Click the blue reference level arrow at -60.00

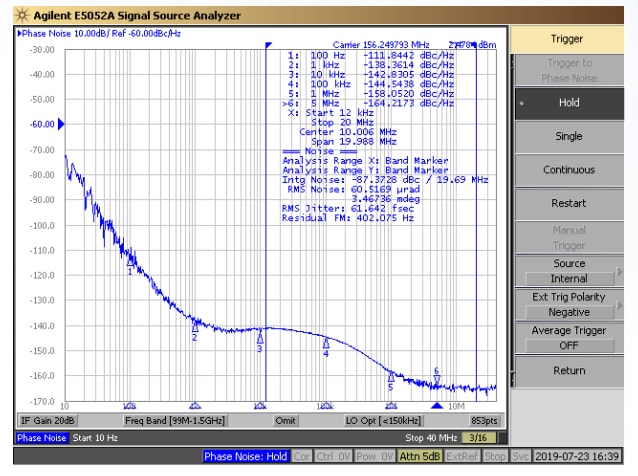[x=61, y=124]
